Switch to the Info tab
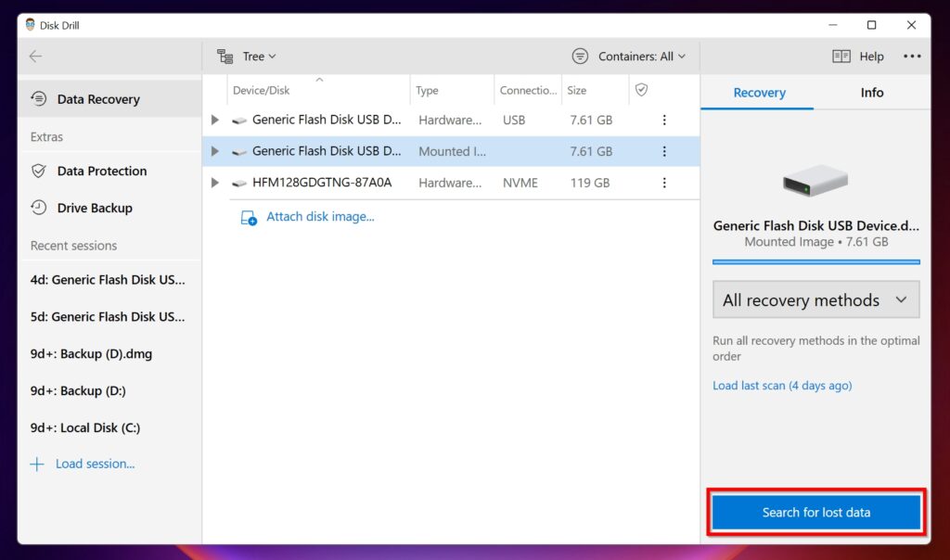The height and width of the screenshot is (560, 950). (x=871, y=93)
